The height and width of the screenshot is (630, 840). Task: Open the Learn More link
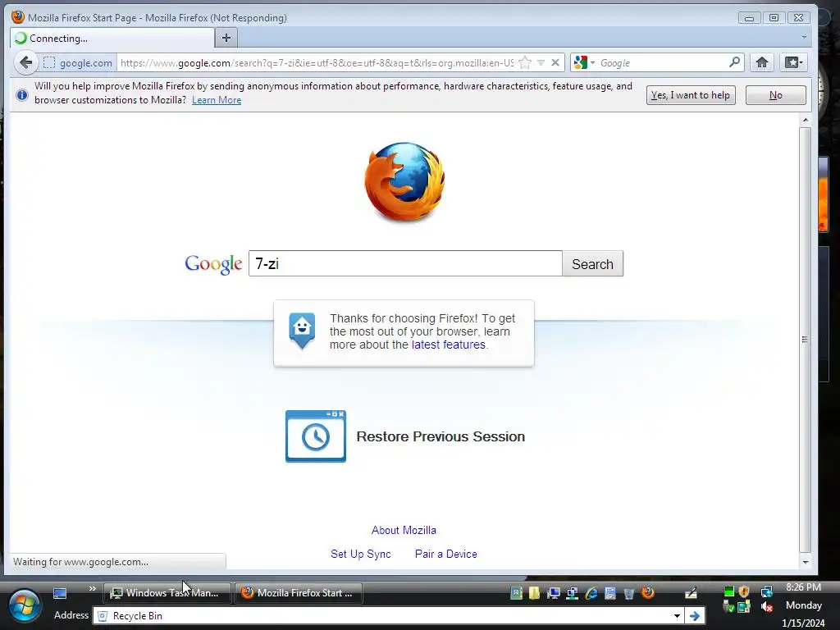coord(217,100)
